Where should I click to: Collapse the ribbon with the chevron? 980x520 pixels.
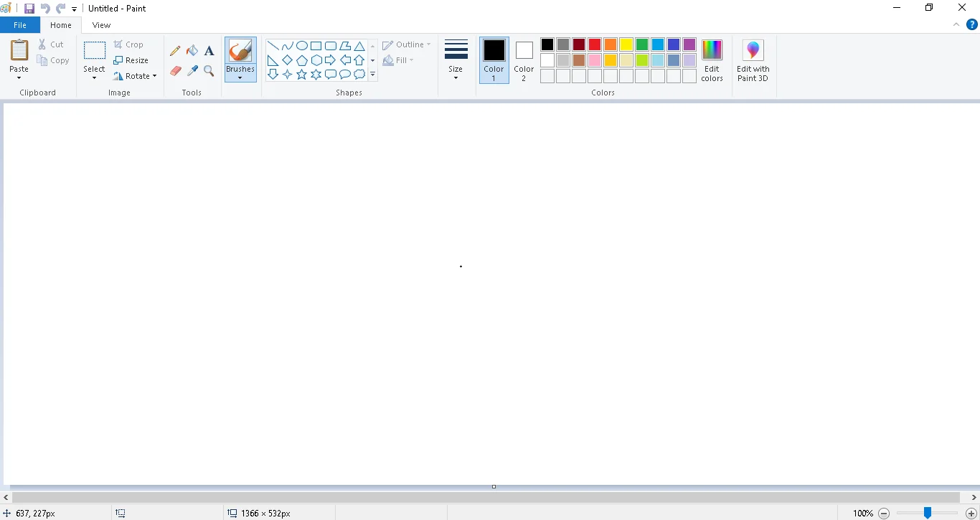point(956,24)
